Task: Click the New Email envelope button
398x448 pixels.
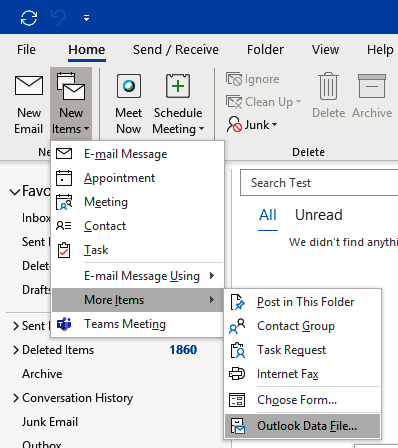Action: 29,104
